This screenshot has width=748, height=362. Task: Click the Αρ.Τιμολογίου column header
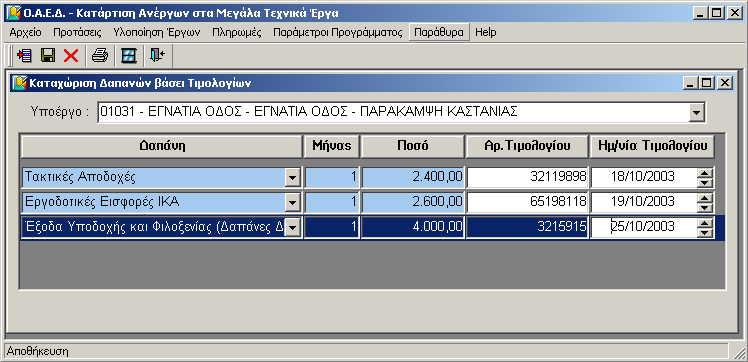(527, 146)
